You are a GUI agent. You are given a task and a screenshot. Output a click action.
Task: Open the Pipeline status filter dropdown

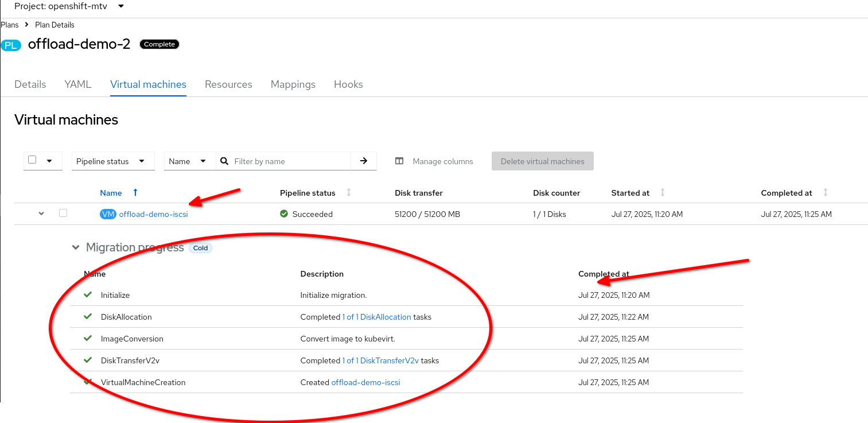[x=113, y=161]
